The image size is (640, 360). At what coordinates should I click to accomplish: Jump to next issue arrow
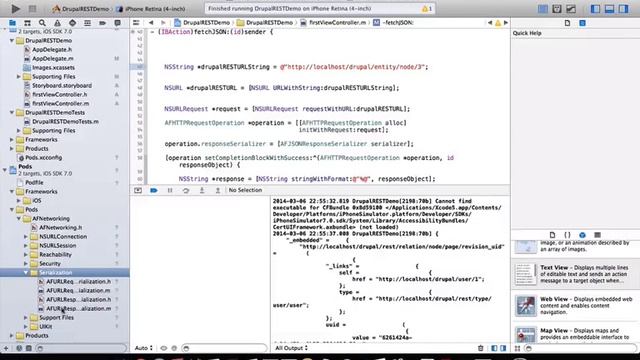(506, 23)
